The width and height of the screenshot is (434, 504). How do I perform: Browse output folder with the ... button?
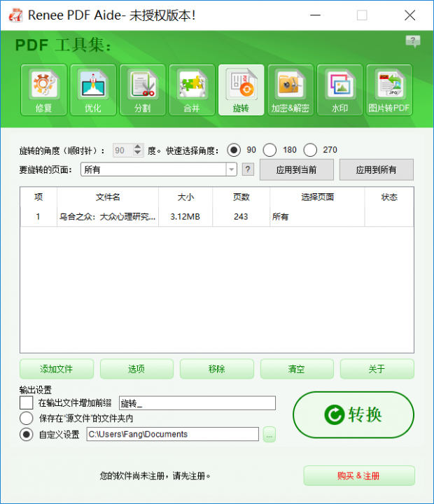point(269,435)
